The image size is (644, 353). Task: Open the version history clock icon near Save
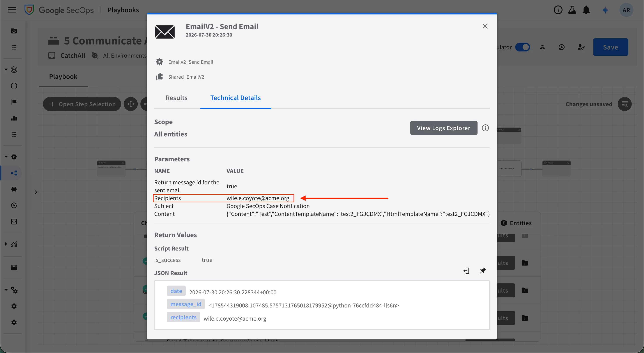561,47
